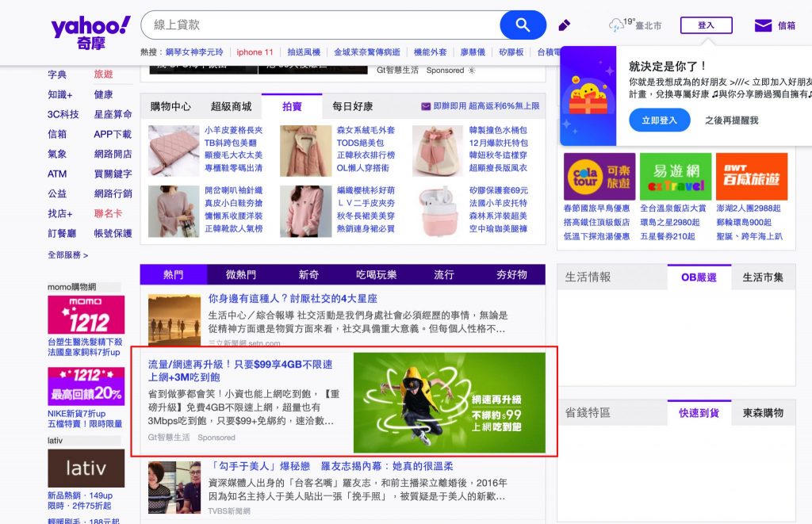Click the small envelope icon before 即辦即用

(426, 106)
